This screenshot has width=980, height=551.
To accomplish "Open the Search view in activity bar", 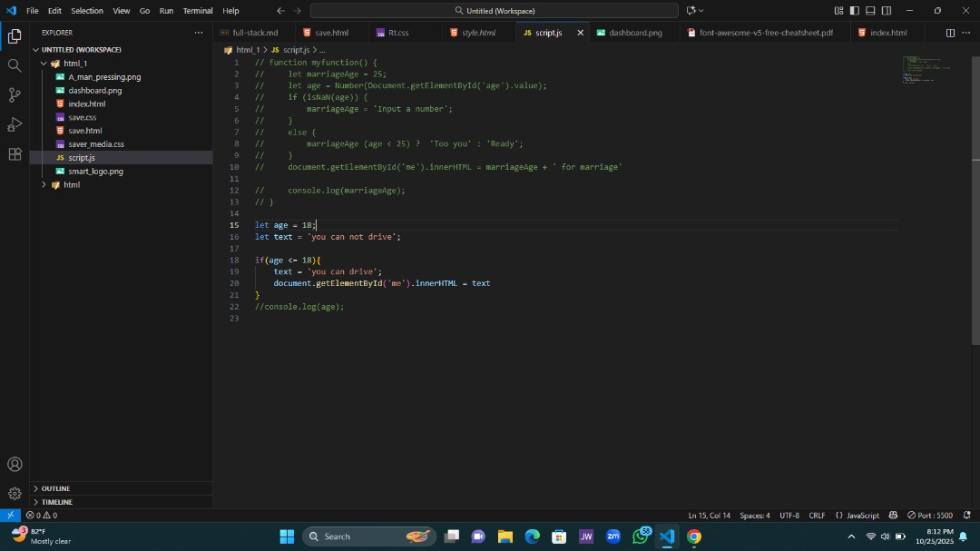I will [15, 65].
